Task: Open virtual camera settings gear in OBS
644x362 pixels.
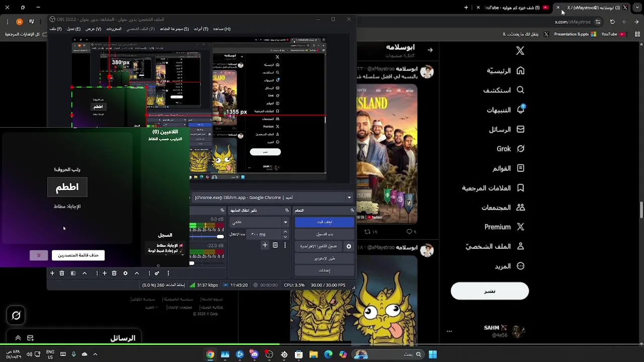Action: click(349, 246)
